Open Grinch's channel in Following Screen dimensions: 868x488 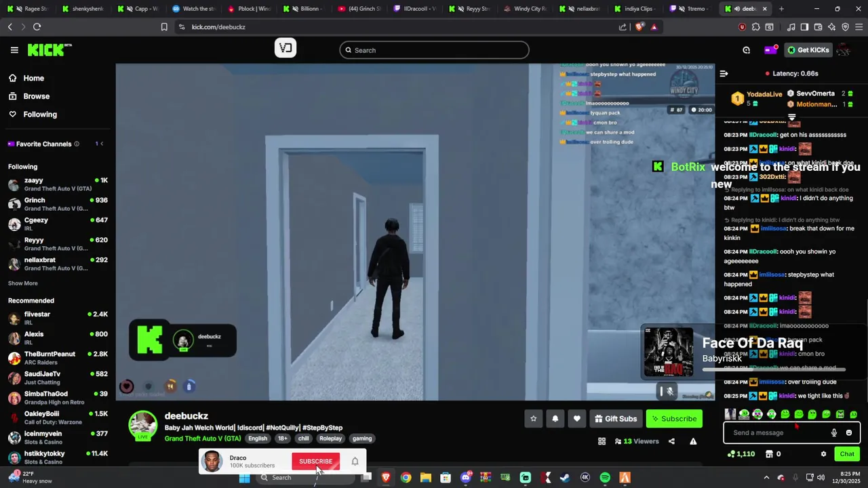(58, 204)
